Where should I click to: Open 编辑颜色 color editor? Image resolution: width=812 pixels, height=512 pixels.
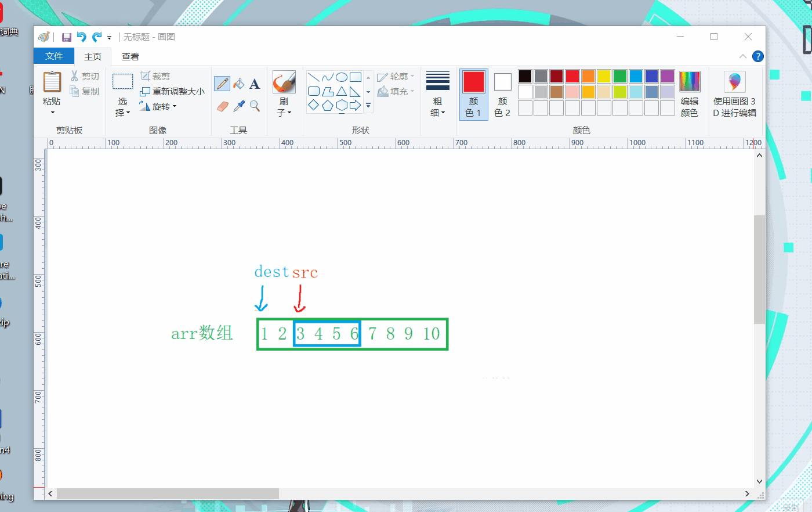pyautogui.click(x=690, y=94)
